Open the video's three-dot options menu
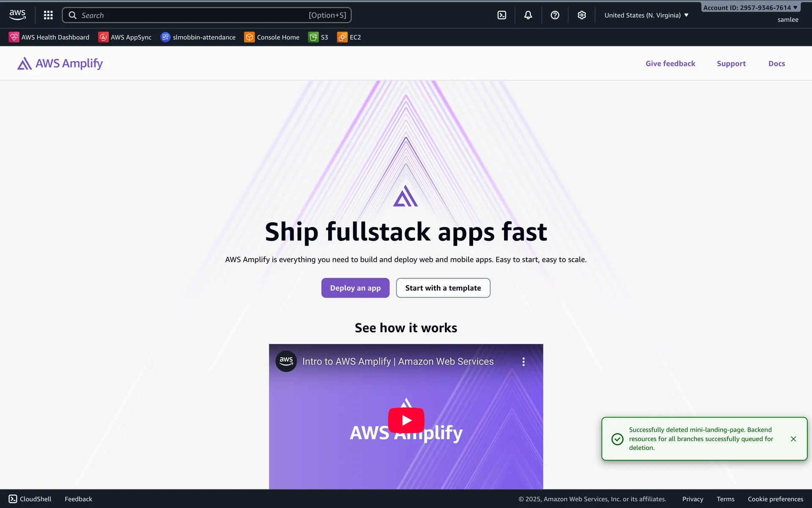Viewport: 812px width, 508px height. [523, 362]
